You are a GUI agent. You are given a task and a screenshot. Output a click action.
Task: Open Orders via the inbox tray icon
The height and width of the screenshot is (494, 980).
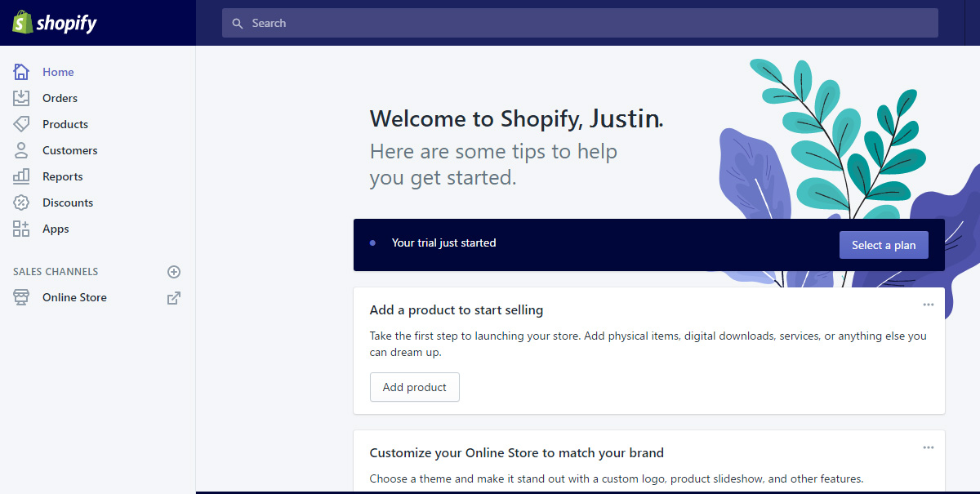click(21, 98)
